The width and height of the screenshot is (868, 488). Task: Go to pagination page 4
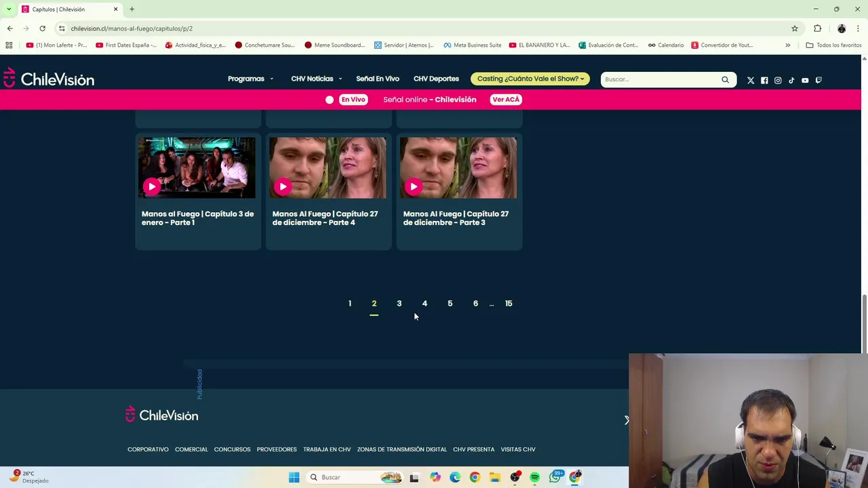click(425, 304)
